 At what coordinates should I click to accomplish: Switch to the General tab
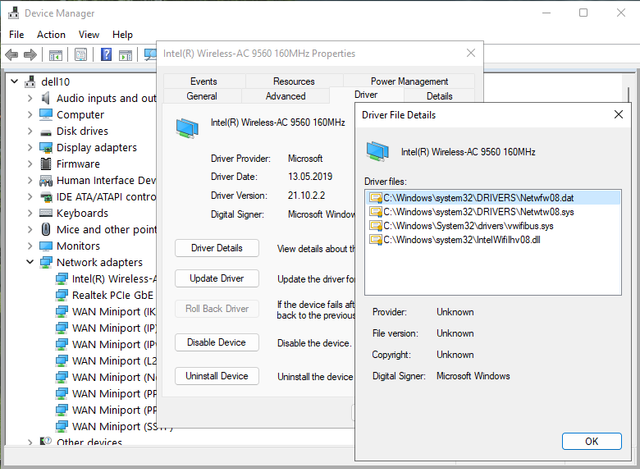[202, 96]
